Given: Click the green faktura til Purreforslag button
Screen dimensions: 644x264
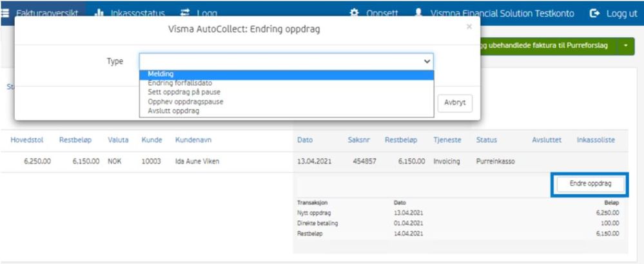Looking at the screenshot, I should (x=548, y=46).
